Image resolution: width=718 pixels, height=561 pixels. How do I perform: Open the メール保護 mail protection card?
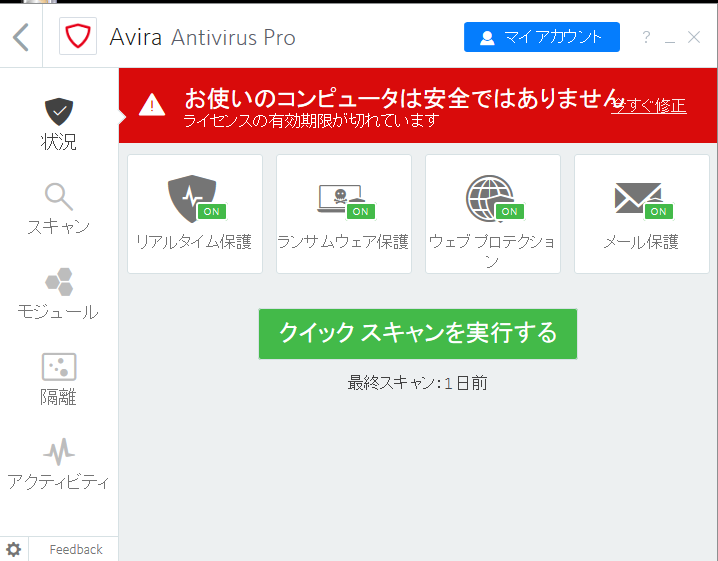coord(642,214)
